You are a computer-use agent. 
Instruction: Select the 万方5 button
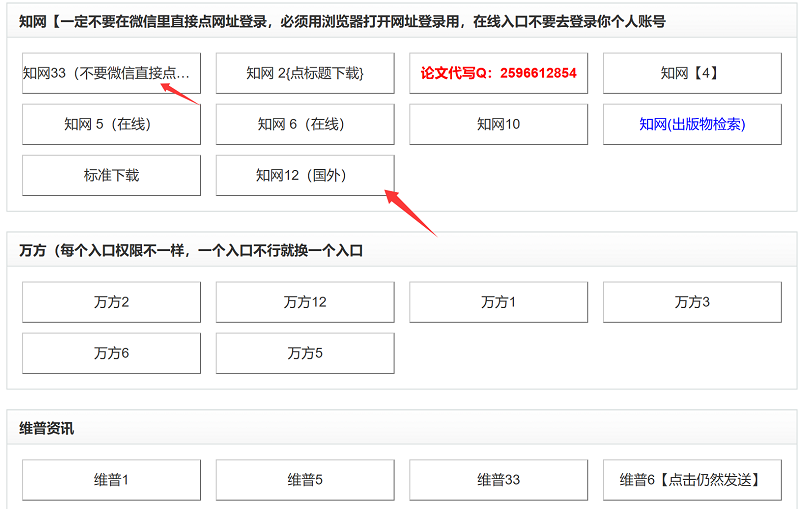[x=305, y=353]
